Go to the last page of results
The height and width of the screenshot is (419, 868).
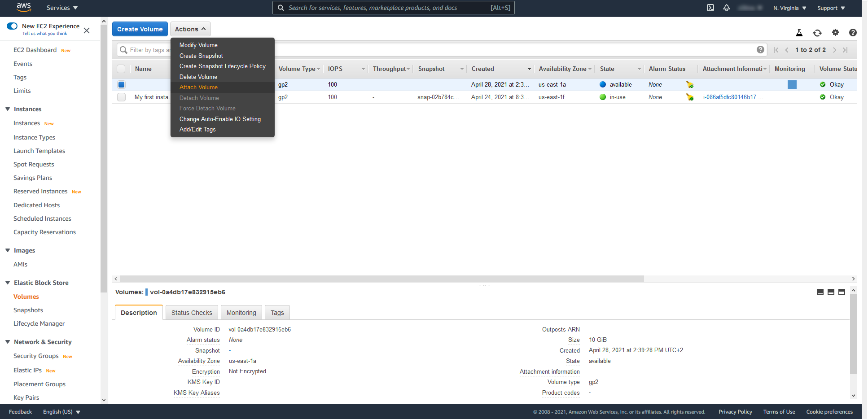[x=845, y=50]
